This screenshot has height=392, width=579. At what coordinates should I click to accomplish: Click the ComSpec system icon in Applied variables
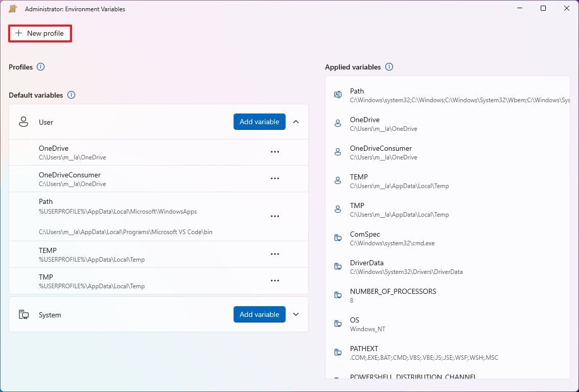pyautogui.click(x=337, y=238)
